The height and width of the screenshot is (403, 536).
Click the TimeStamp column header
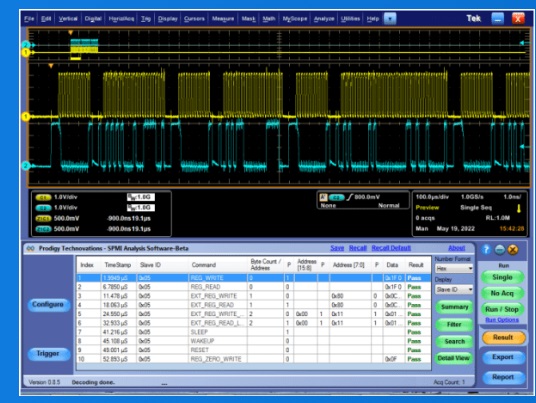pyautogui.click(x=118, y=265)
